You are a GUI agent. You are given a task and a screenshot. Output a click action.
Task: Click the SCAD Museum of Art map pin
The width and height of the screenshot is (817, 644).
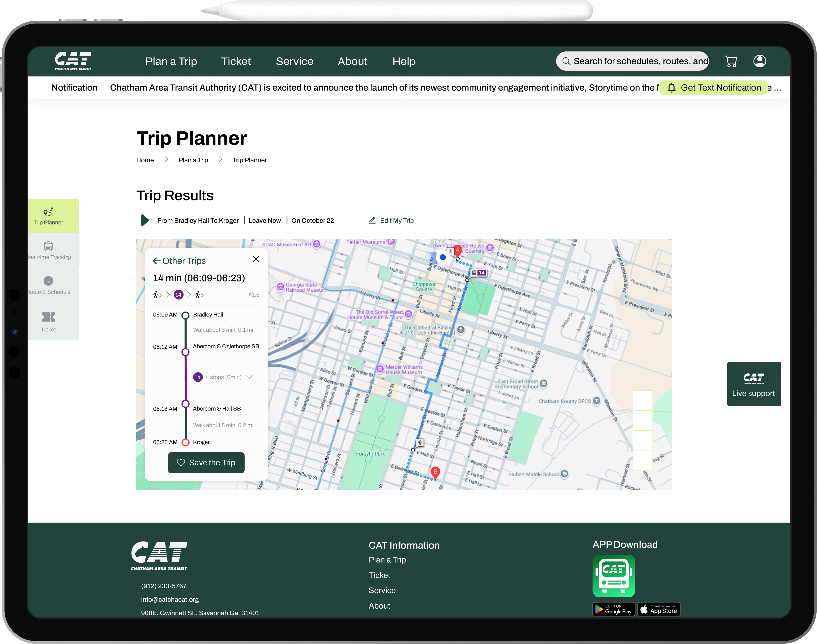317,244
